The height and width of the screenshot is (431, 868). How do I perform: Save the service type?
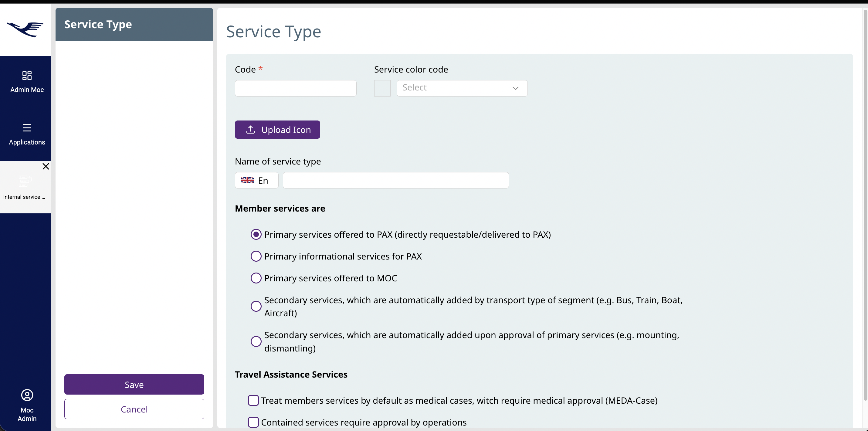pyautogui.click(x=134, y=385)
